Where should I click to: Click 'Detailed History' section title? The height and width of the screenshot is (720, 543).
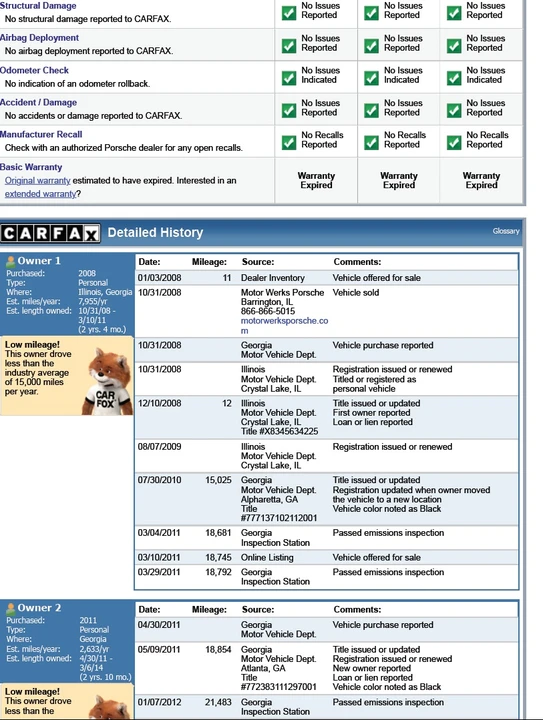point(155,232)
